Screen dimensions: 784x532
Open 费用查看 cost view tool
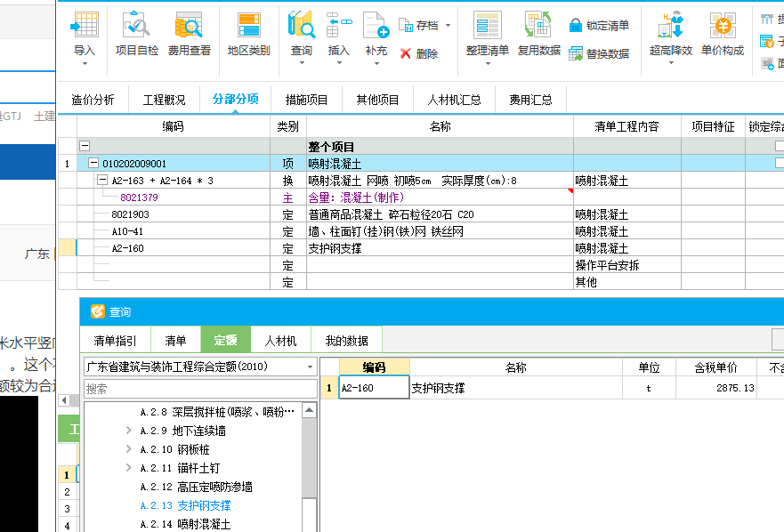click(x=189, y=34)
